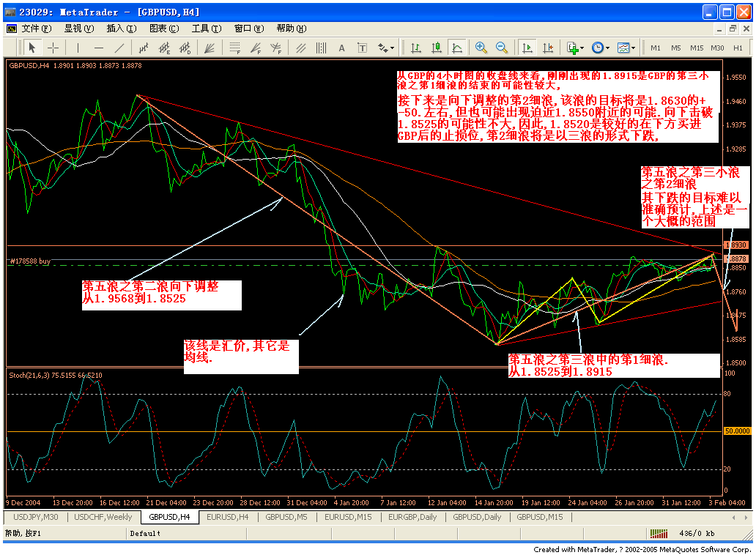Screen dimensions: 756x555
Task: Switch chart to bar chart
Action: pos(415,48)
